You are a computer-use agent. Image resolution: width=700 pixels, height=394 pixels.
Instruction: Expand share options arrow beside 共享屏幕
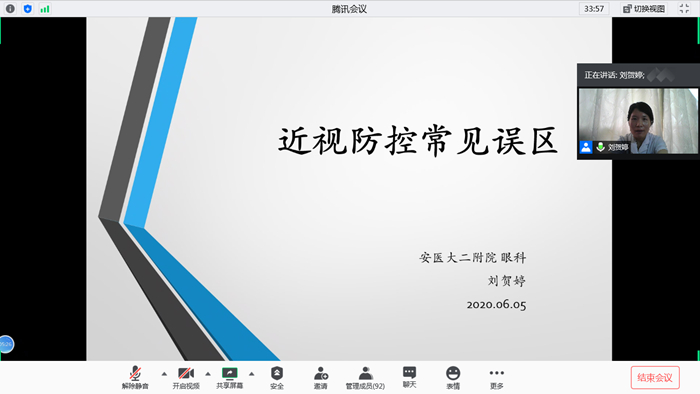(x=251, y=374)
